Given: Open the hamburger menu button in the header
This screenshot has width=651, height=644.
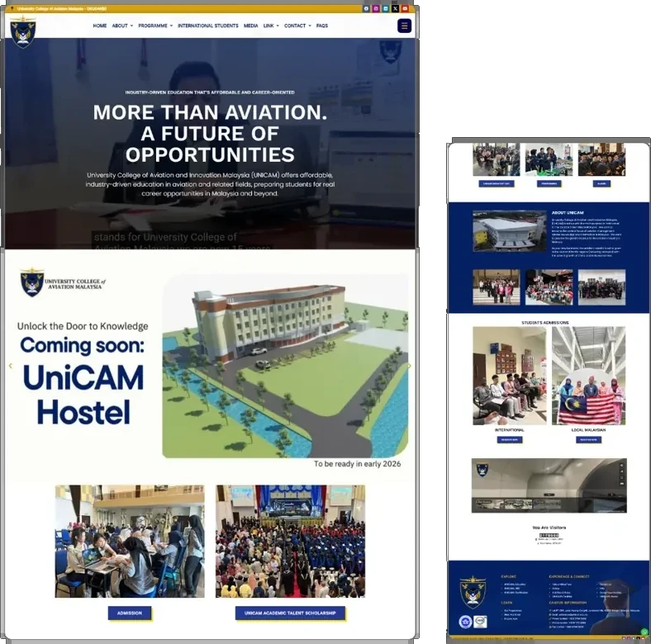Looking at the screenshot, I should click(404, 26).
